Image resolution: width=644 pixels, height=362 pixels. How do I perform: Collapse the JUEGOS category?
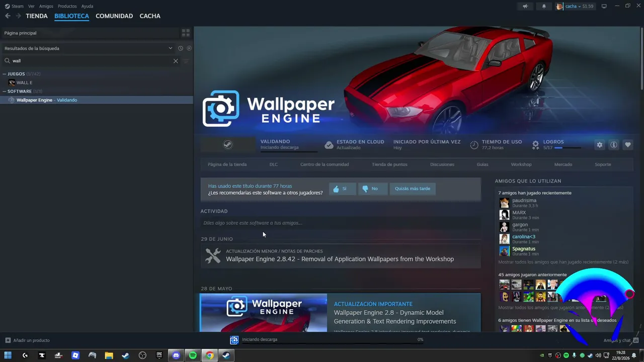point(5,74)
